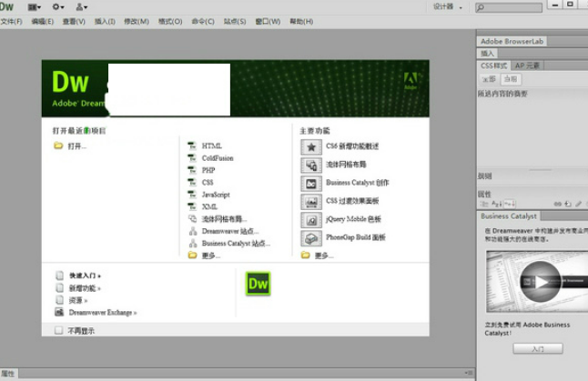This screenshot has width=588, height=381.
Task: Open the Fluid Grid Layout feature icon
Action: coord(310,165)
